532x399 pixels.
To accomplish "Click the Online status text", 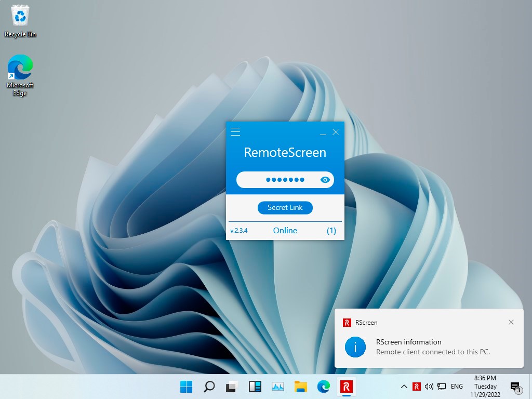I will [x=285, y=230].
